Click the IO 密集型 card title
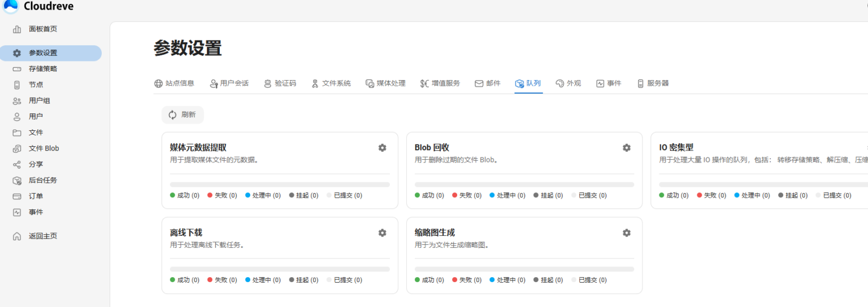Image resolution: width=868 pixels, height=307 pixels. pos(676,148)
